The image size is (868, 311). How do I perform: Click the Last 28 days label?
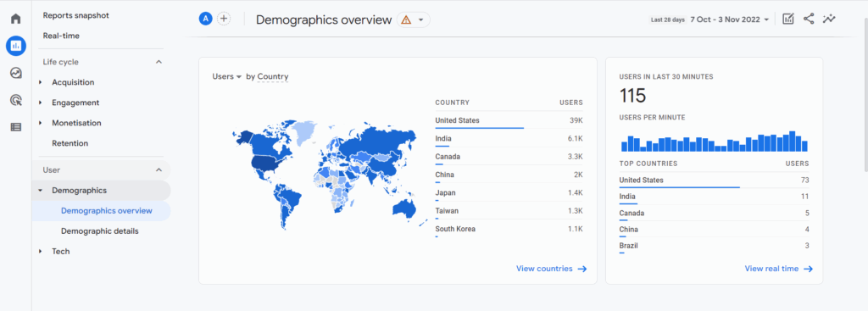point(668,19)
